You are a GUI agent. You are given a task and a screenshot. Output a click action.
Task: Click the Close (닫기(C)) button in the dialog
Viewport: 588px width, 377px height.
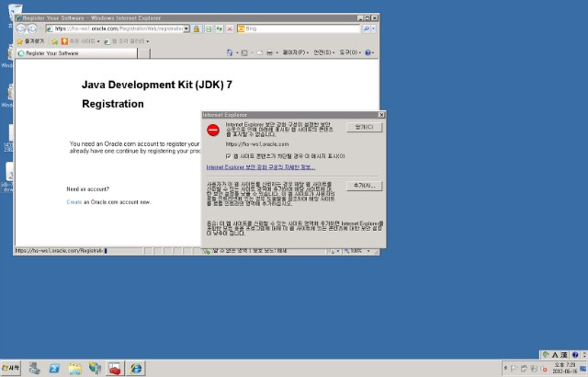[x=364, y=127]
